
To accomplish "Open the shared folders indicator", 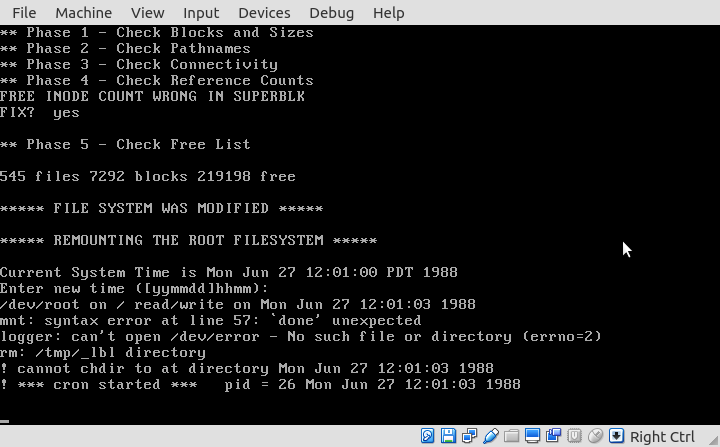I will pyautogui.click(x=512, y=436).
